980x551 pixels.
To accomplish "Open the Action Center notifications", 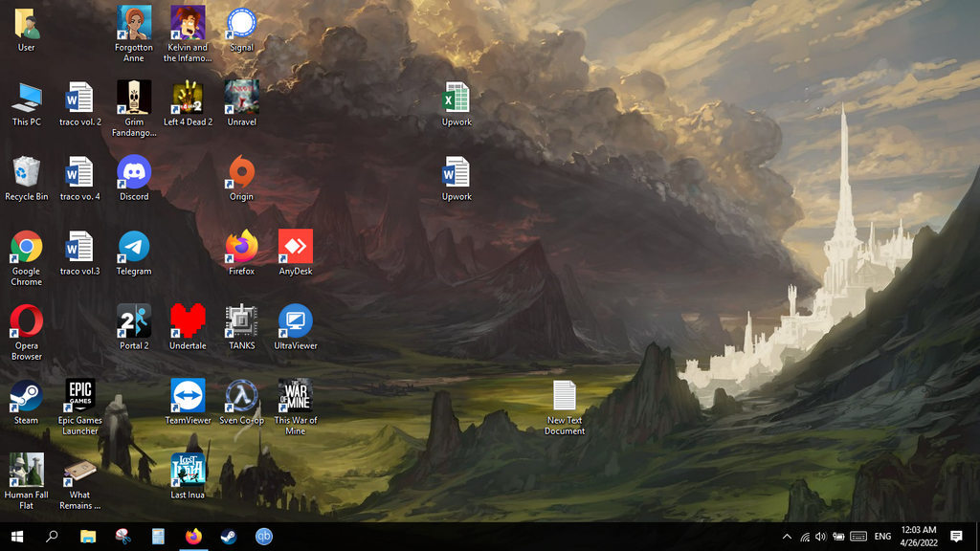I will pos(956,537).
